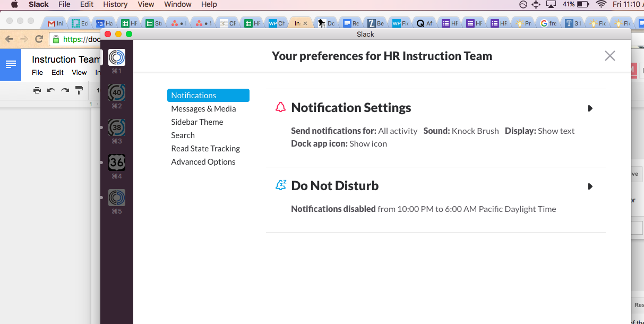Close the Slack preferences with the X
Image resolution: width=644 pixels, height=324 pixels.
tap(610, 56)
